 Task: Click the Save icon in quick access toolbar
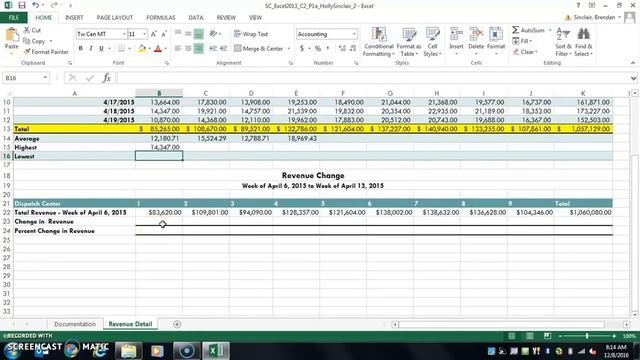click(x=22, y=6)
